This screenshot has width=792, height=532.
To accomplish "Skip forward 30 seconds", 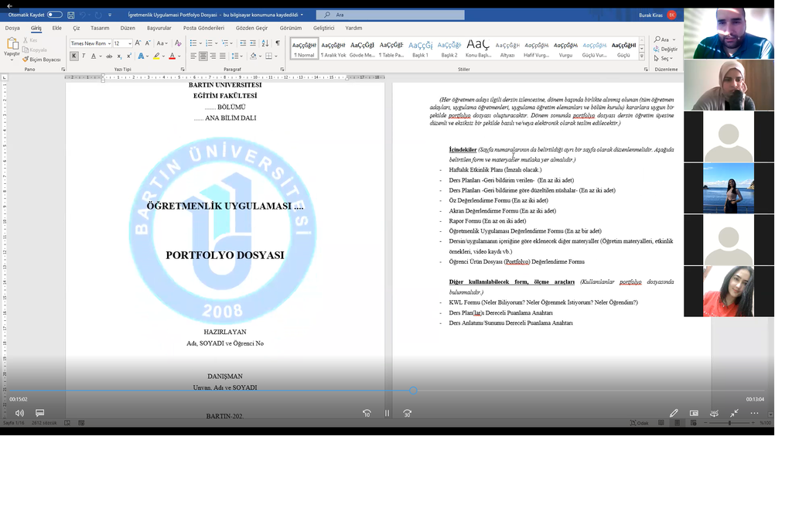I will point(407,413).
